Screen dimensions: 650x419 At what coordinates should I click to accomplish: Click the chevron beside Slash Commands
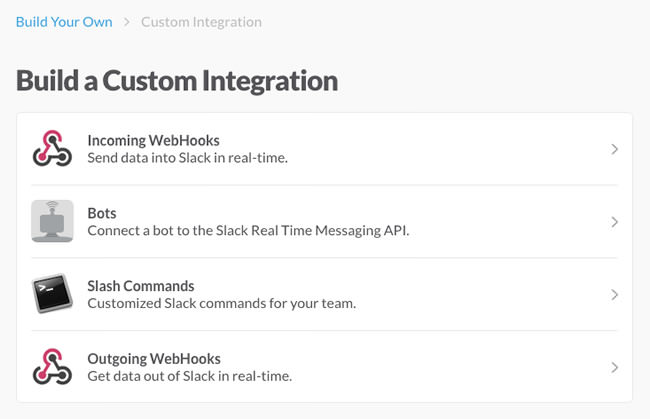pos(614,295)
